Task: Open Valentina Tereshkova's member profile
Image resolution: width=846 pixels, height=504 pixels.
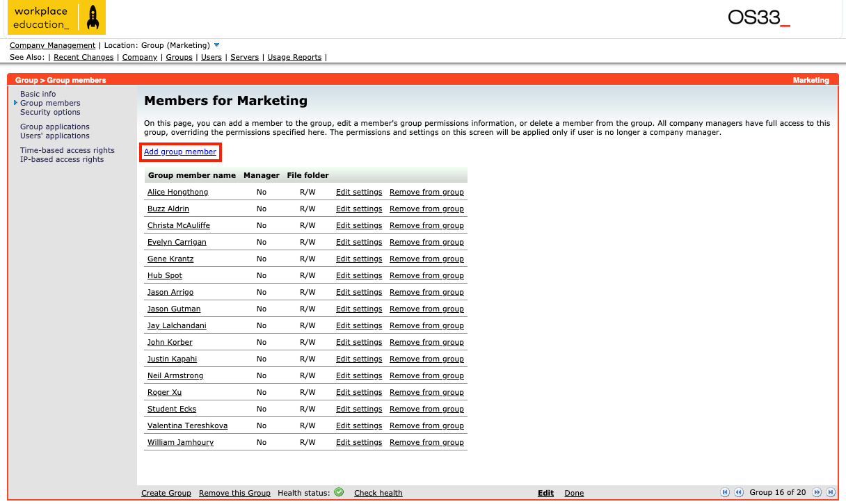Action: coord(188,425)
